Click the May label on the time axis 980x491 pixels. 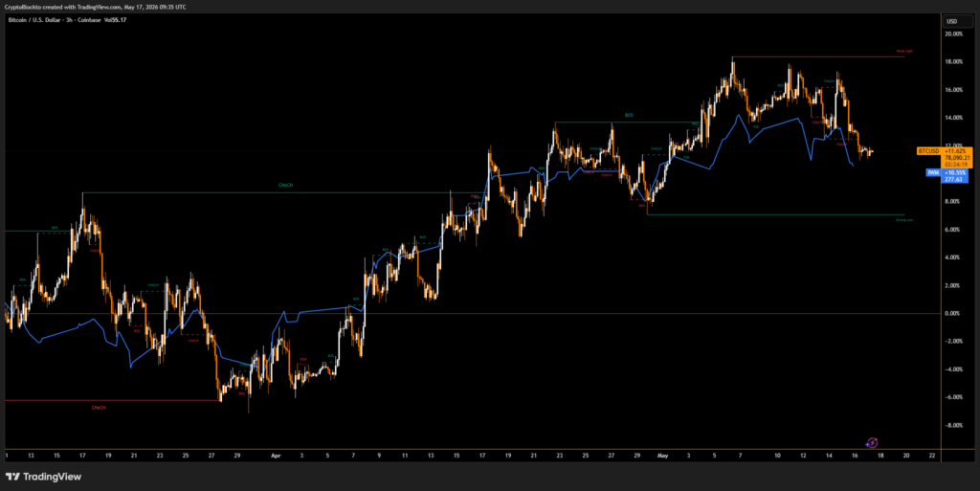(662, 456)
